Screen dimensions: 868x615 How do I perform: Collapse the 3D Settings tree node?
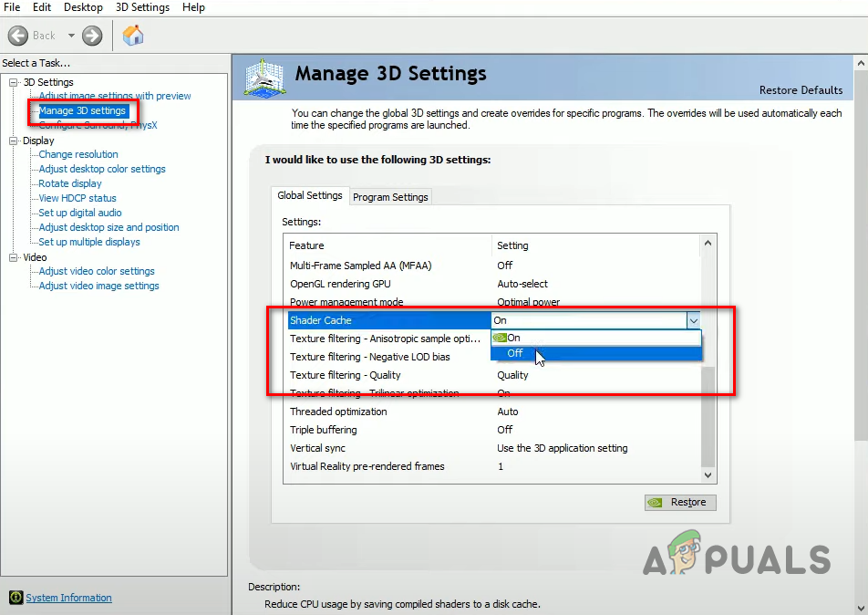click(14, 82)
